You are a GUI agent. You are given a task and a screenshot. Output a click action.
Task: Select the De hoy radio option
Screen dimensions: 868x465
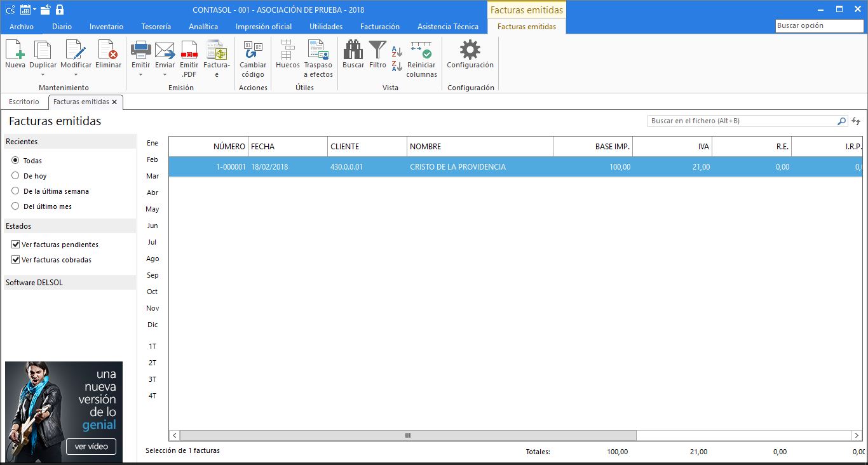click(15, 176)
